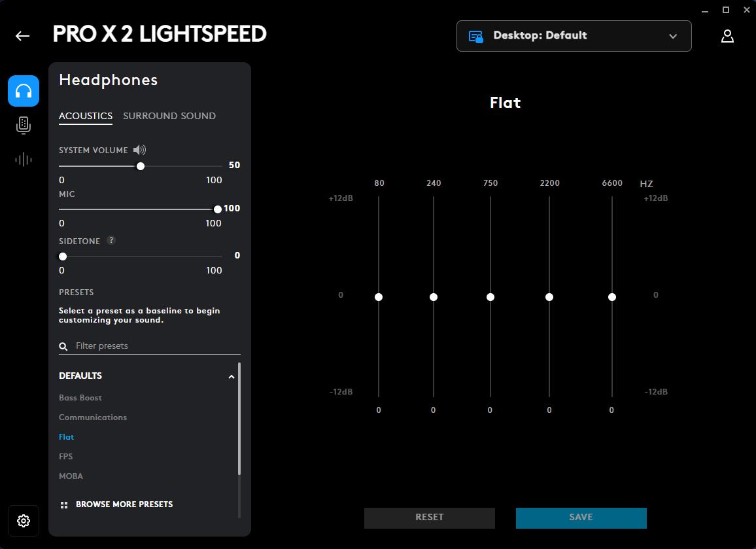Go back using the left arrow icon

[23, 36]
